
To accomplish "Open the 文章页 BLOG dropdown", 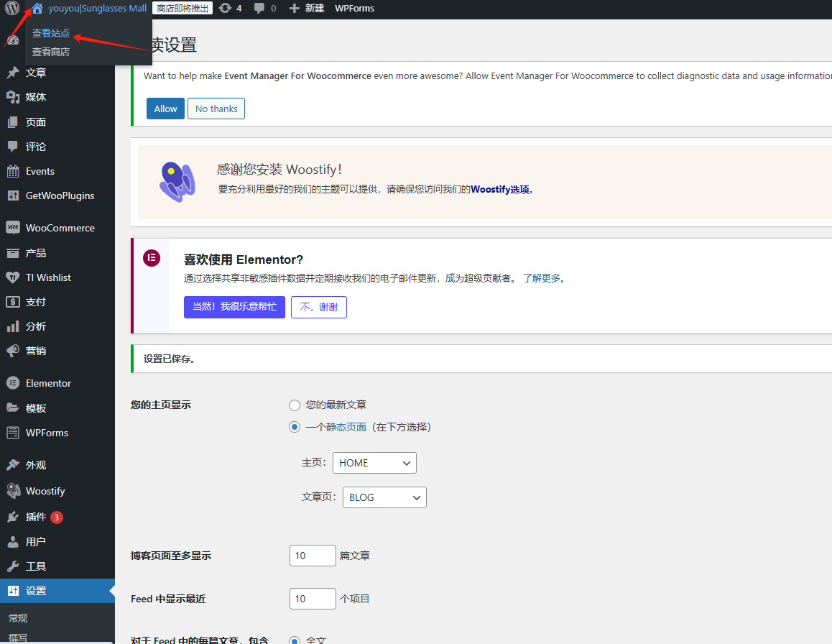I will point(384,497).
